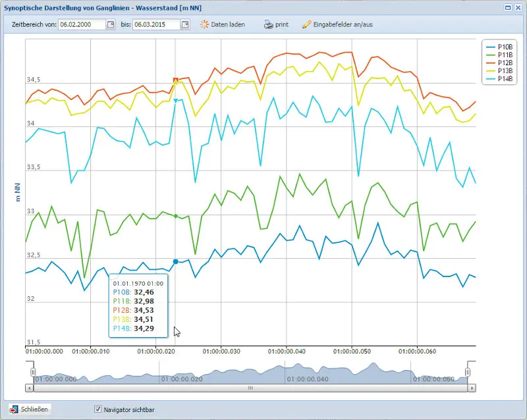Click the navigator's left range handle
The height and width of the screenshot is (420, 527).
(x=33, y=372)
